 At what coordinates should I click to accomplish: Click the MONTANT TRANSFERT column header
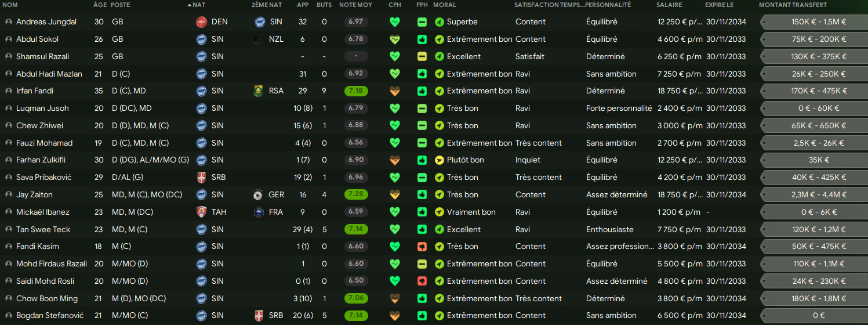793,5
